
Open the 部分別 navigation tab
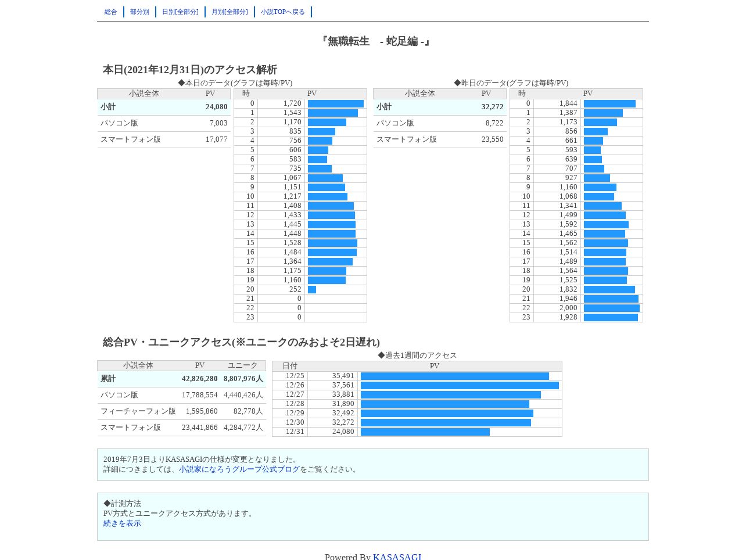(139, 12)
